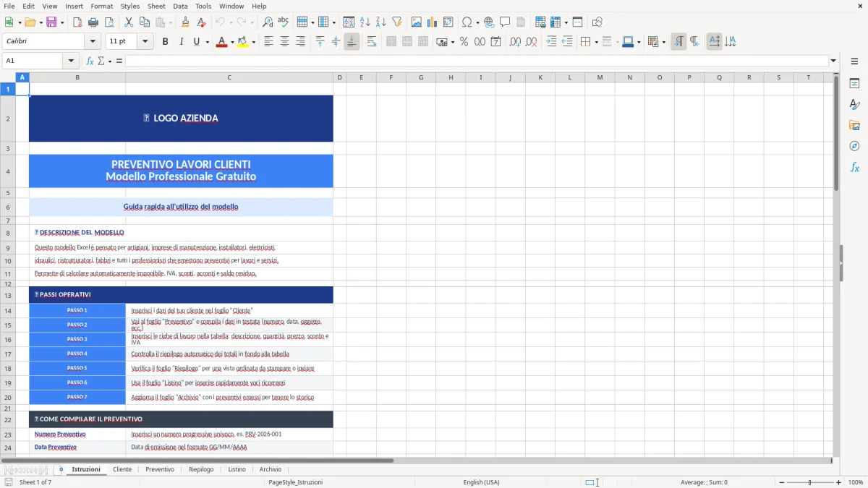Screen dimensions: 868x488
Task: Expand the background color dropdown arrow
Action: [253, 42]
